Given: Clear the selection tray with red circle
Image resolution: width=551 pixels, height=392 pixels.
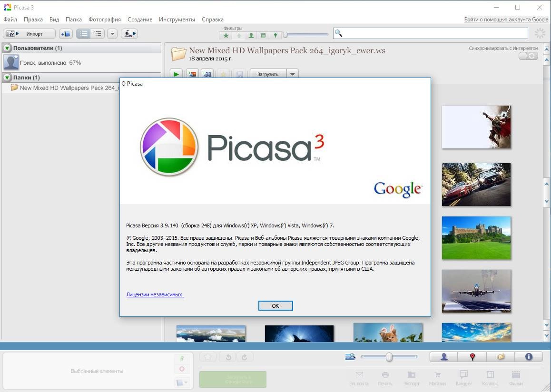Looking at the screenshot, I should pyautogui.click(x=182, y=369).
